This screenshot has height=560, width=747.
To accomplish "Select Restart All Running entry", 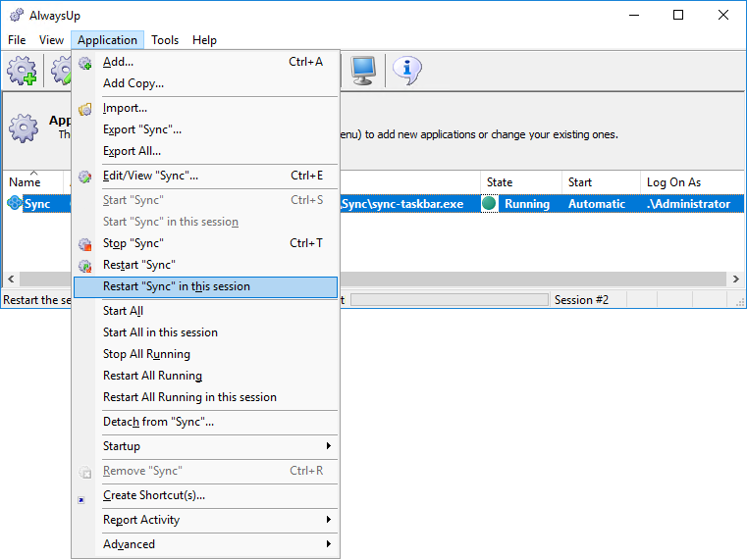I will click(206, 376).
